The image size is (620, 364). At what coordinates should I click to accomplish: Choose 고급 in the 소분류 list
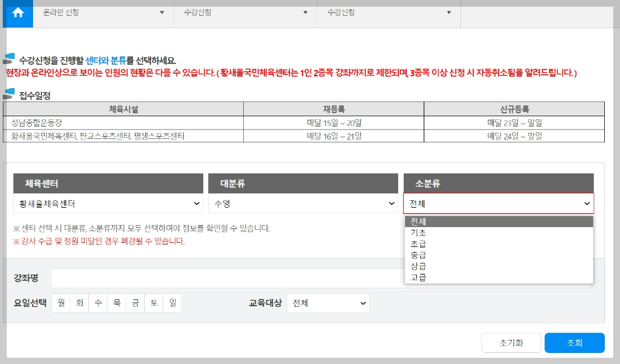click(499, 277)
